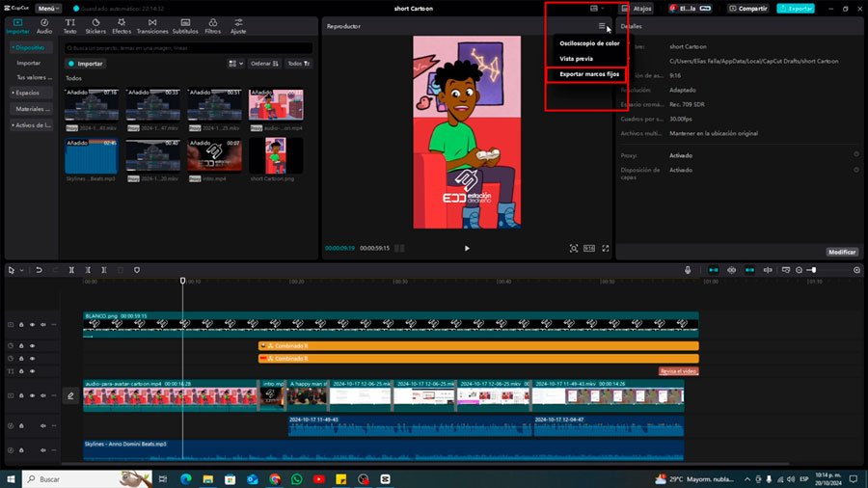
Task: Toggle the main track magnet
Action: coord(714,270)
